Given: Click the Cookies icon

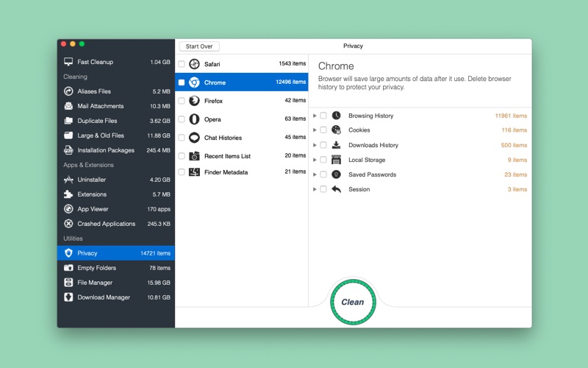Looking at the screenshot, I should (337, 130).
